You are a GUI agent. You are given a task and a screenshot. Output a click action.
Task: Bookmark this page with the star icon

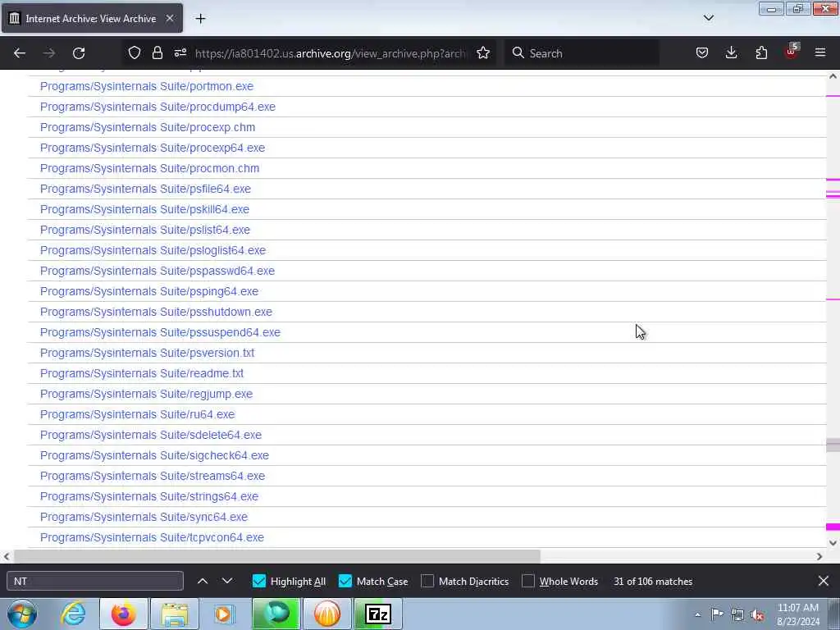(483, 53)
